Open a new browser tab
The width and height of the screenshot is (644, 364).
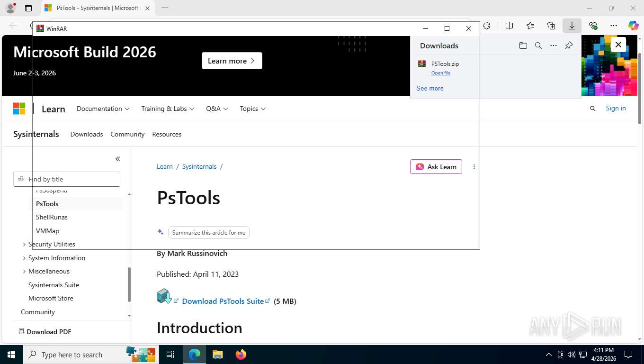tap(165, 8)
